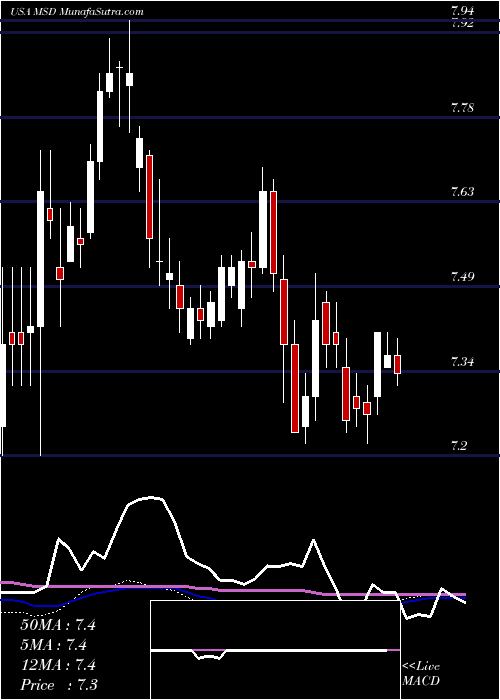Click the tallest white candle near the left edge
The width and height of the screenshot is (500, 700).
click(x=41, y=259)
